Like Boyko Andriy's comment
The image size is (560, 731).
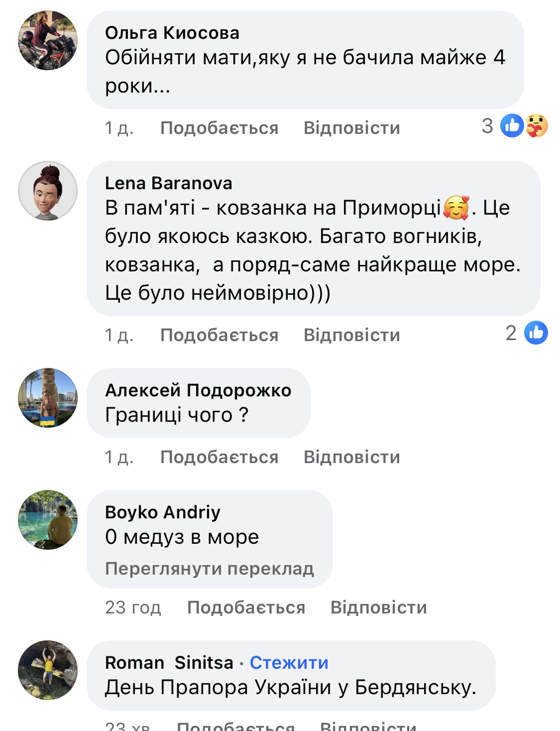click(246, 608)
